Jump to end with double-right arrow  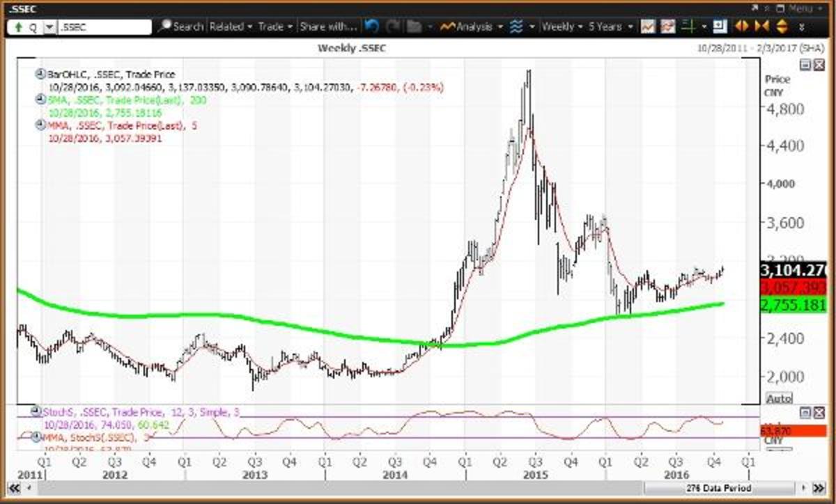[x=819, y=488]
